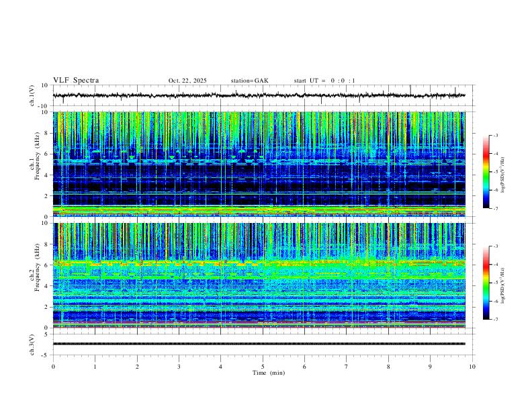Click the "VLF Spectra" title text
The height and width of the screenshot is (411, 532).
pos(76,81)
